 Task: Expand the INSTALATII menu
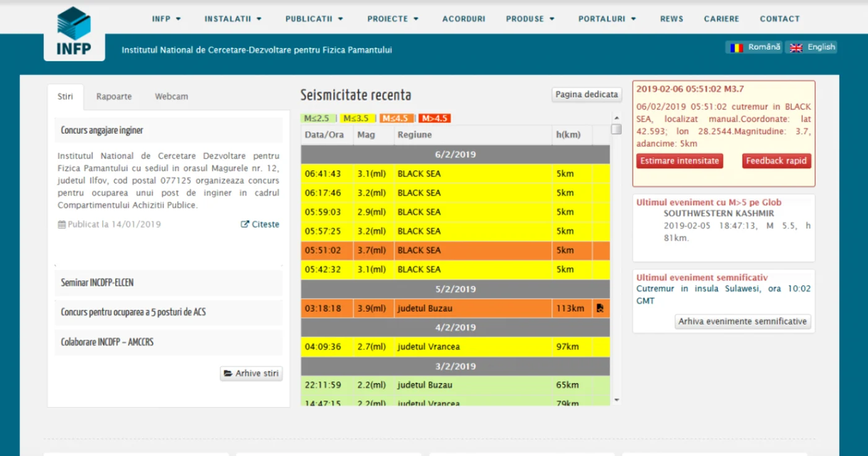point(233,19)
